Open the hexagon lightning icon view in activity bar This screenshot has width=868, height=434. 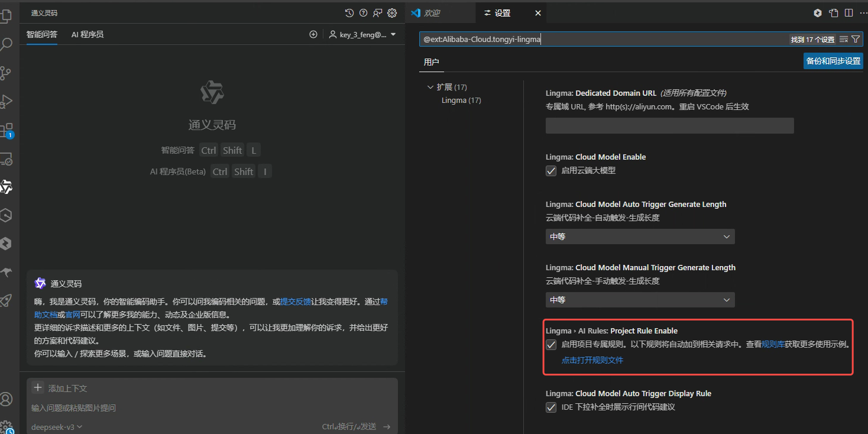pyautogui.click(x=6, y=244)
